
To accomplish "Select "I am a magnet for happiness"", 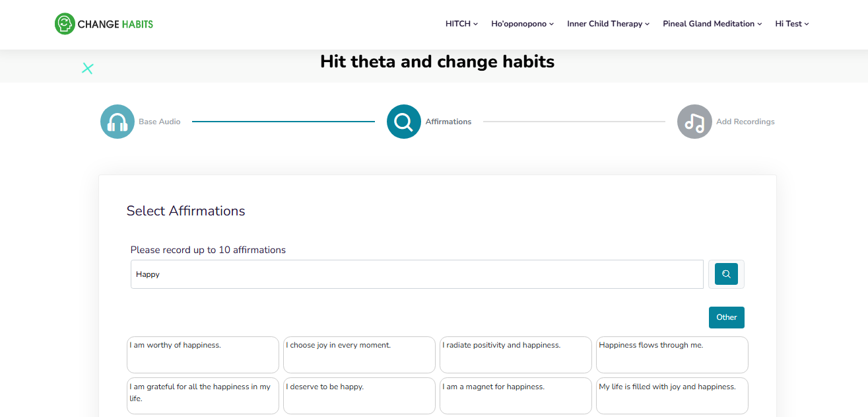I will click(x=516, y=396).
